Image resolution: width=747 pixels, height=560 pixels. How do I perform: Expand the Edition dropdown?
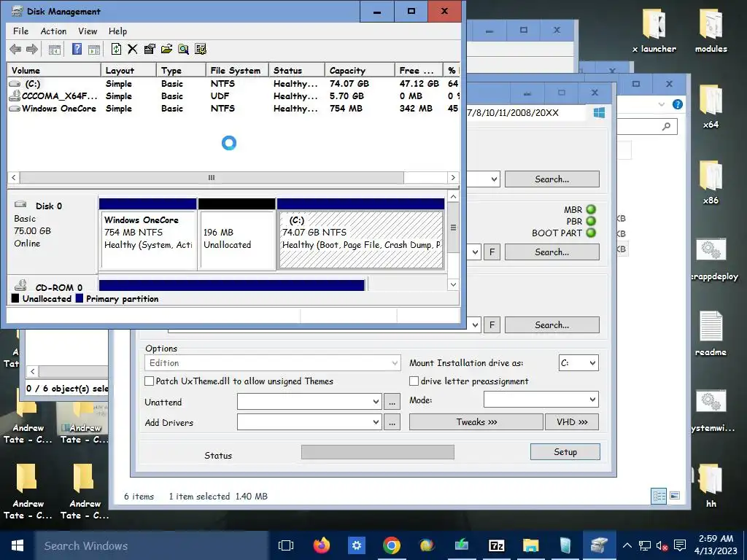click(395, 363)
